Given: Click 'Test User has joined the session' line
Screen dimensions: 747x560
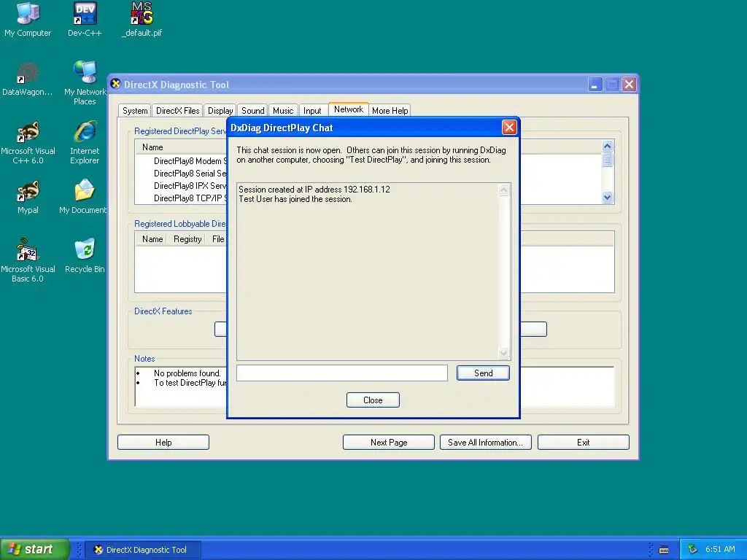Looking at the screenshot, I should [x=295, y=199].
